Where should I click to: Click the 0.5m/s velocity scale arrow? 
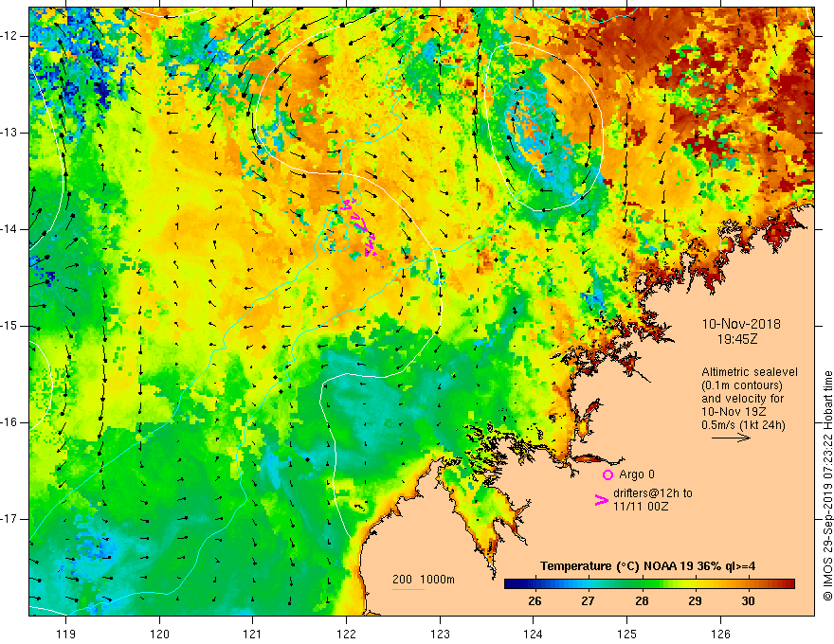click(x=731, y=438)
